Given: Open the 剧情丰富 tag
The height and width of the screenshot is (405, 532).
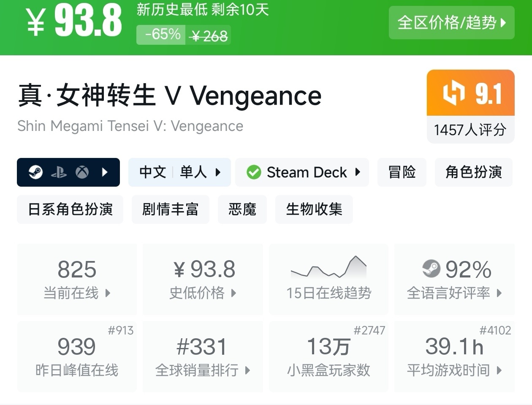Looking at the screenshot, I should click(170, 209).
